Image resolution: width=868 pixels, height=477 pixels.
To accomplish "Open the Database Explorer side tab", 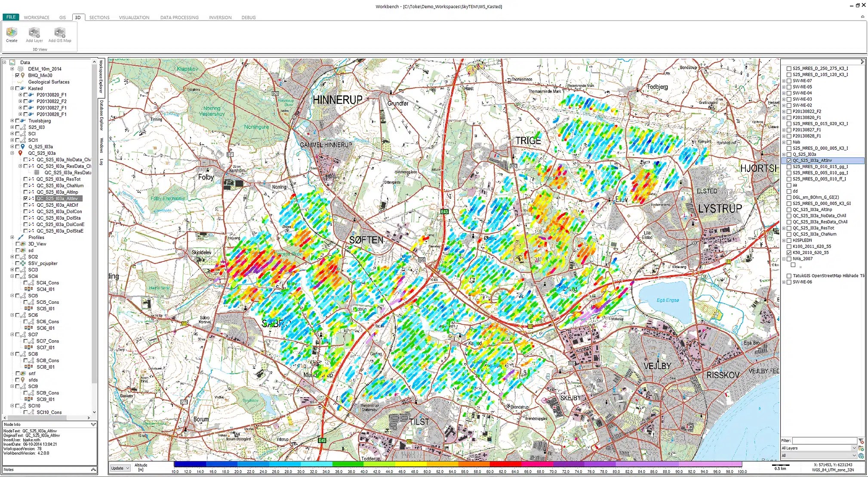I will pos(102,114).
